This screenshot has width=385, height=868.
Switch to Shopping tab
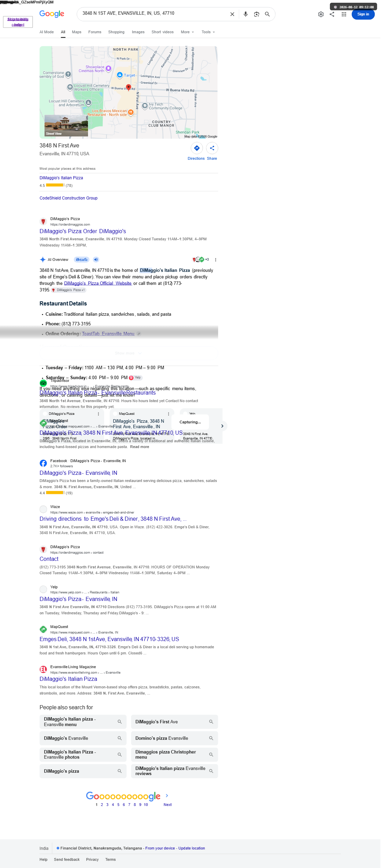point(116,32)
